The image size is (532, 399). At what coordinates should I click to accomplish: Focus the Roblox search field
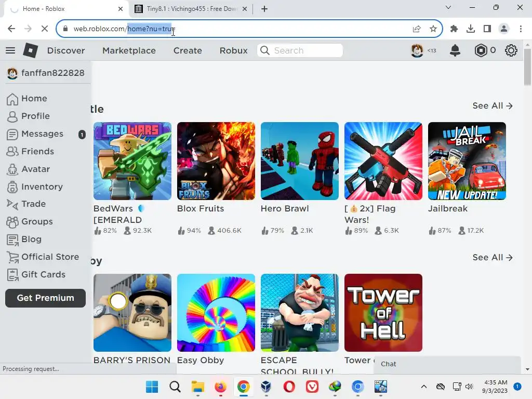300,50
